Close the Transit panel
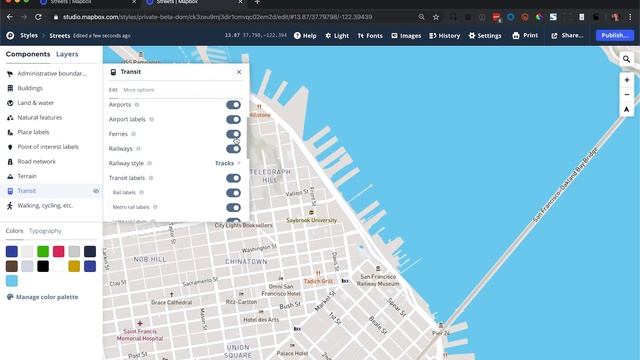 (239, 72)
